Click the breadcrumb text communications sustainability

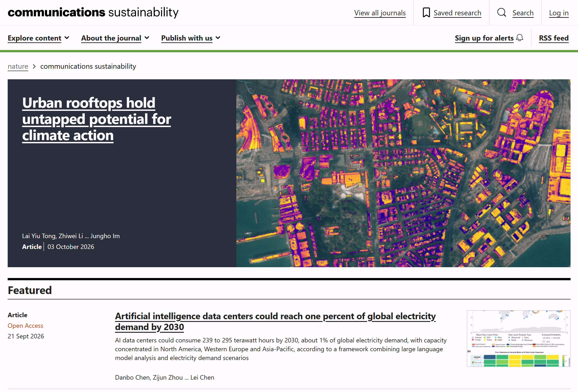(x=88, y=66)
